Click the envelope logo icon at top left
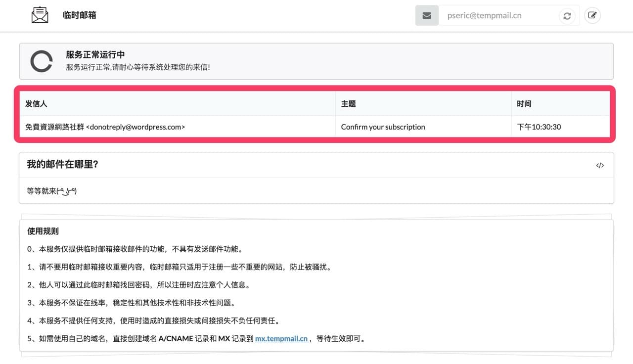This screenshot has width=633, height=364. 40,15
